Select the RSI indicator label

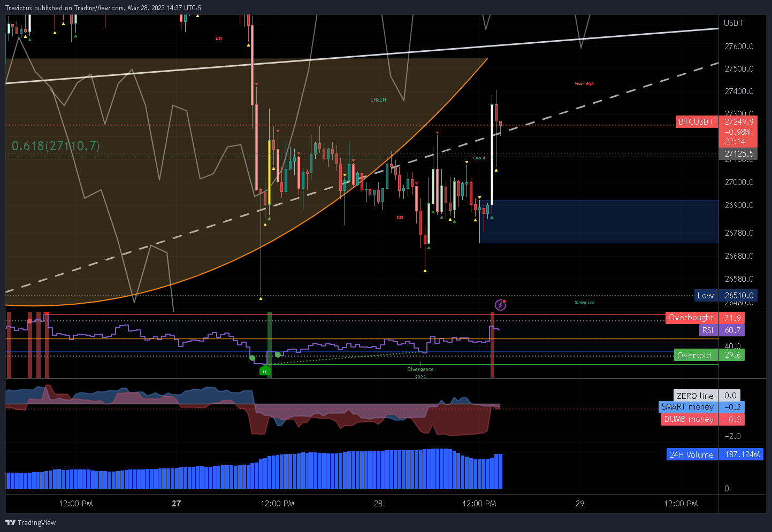[708, 330]
